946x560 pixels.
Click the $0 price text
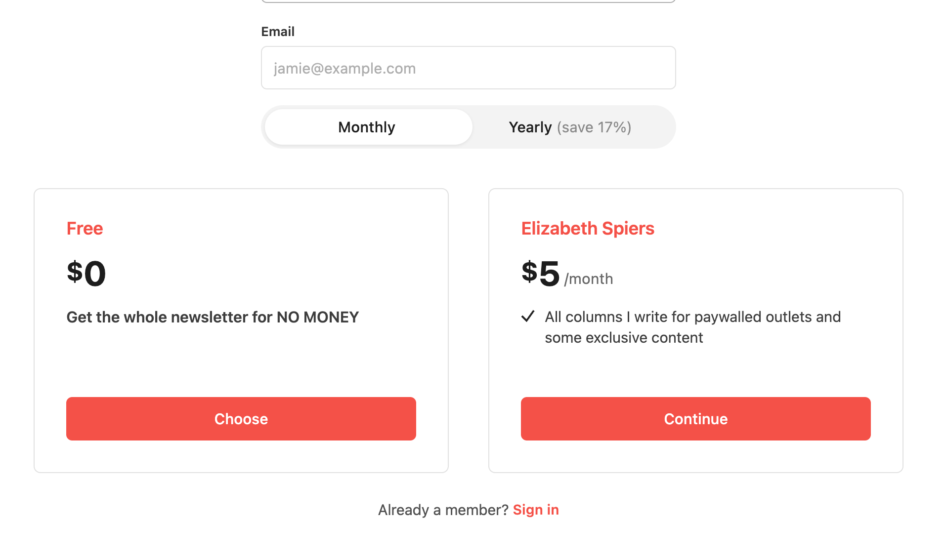pyautogui.click(x=86, y=273)
